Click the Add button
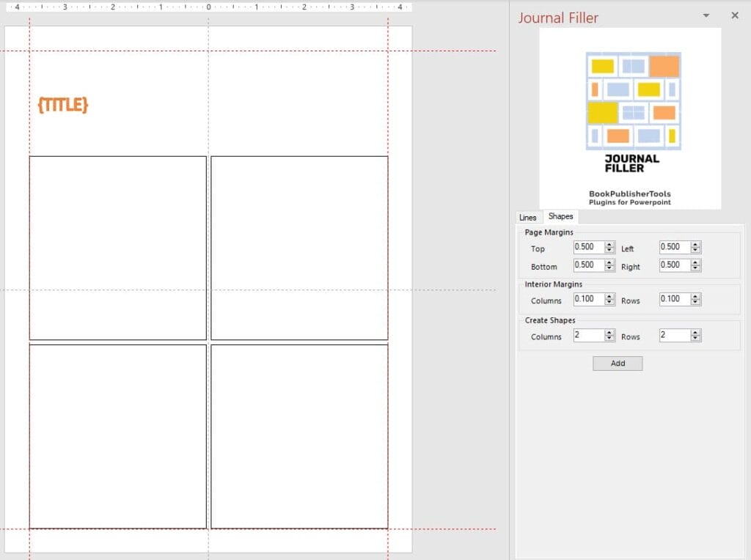This screenshot has width=751, height=560. (618, 364)
